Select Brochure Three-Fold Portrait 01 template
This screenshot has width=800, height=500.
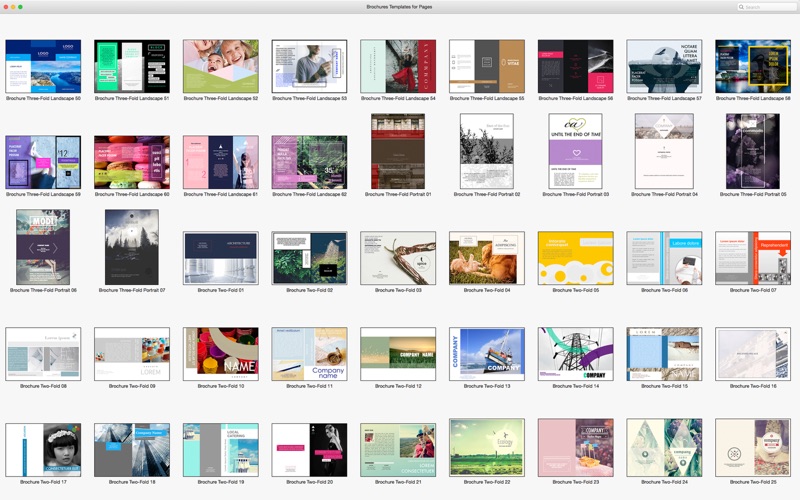398,152
